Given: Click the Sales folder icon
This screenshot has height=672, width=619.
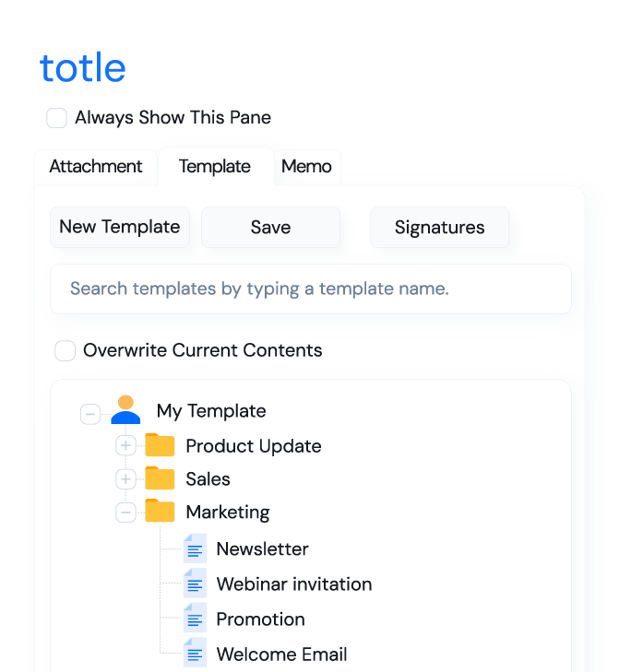Looking at the screenshot, I should (160, 479).
